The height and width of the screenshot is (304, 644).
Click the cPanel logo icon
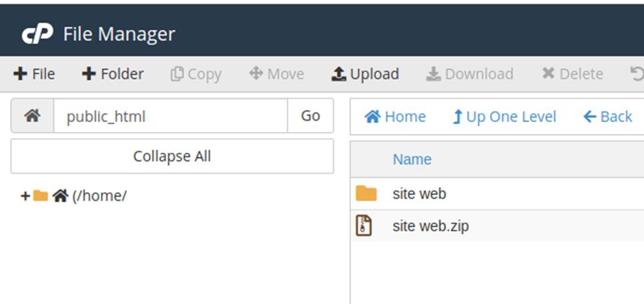(37, 34)
